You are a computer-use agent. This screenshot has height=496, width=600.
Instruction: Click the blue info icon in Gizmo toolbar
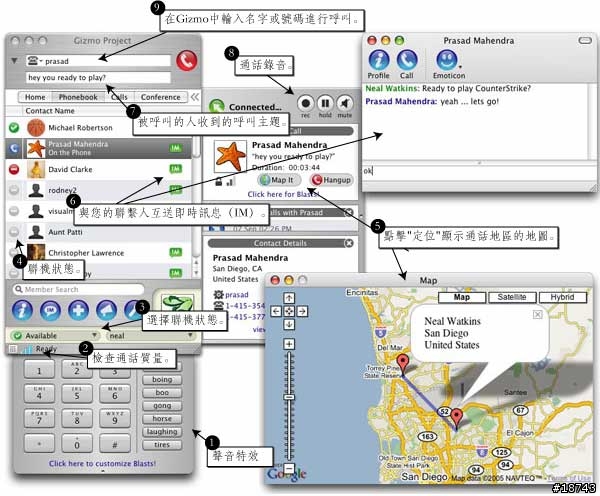pyautogui.click(x=22, y=310)
